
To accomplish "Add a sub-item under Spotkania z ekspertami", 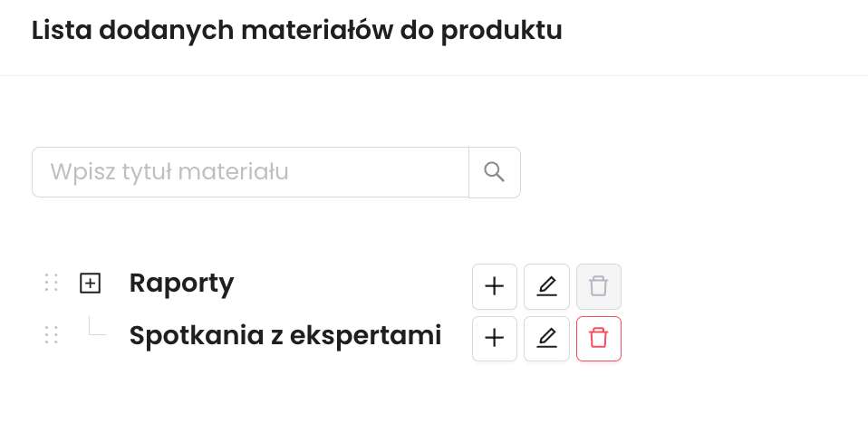I will [x=495, y=339].
